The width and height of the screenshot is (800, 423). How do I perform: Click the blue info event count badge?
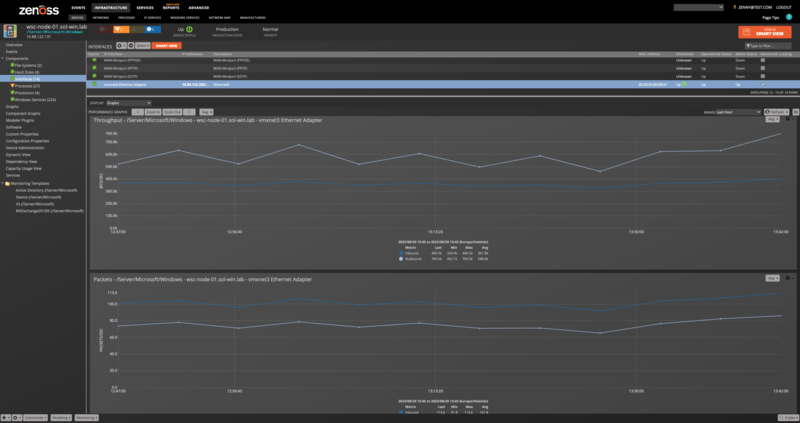153,30
